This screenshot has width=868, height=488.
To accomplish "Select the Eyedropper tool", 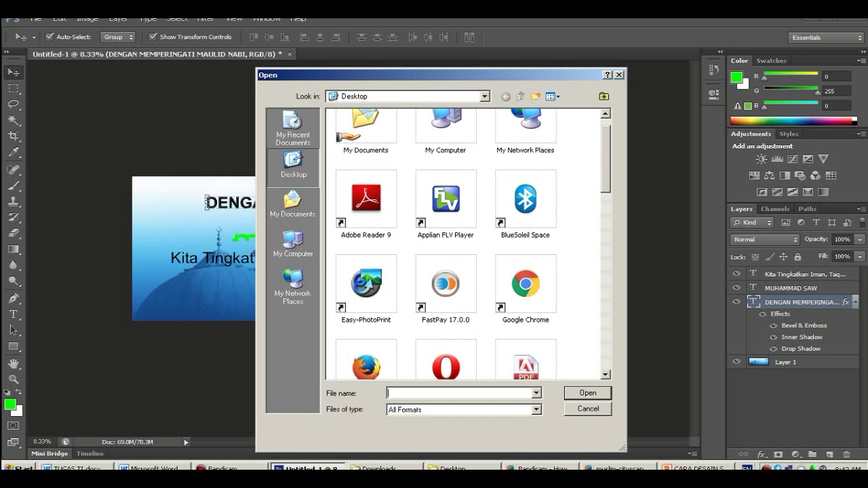I will pyautogui.click(x=14, y=152).
